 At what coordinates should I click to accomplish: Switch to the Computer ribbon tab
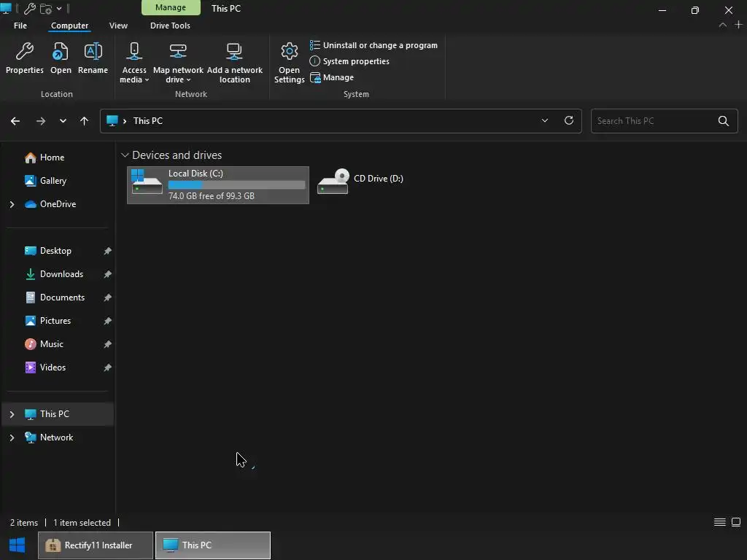[69, 26]
